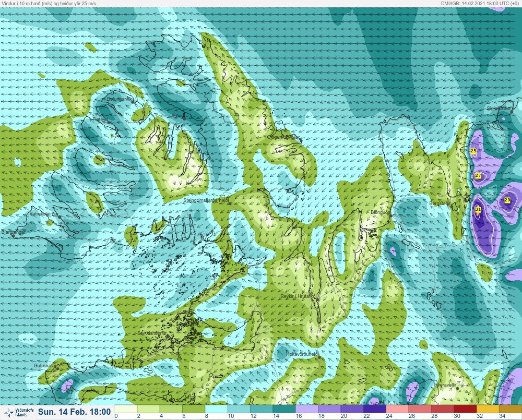This screenshot has height=420, width=522.
Task: Pick the 22–24 m/s dark indigo swatch
Action: 375,409
